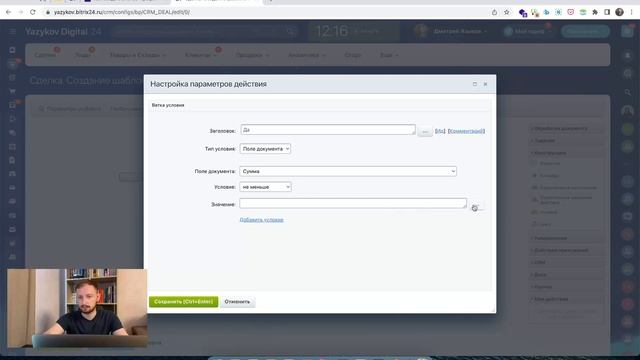Click the Добавить условие link
This screenshot has height=360, width=640.
coord(261,220)
